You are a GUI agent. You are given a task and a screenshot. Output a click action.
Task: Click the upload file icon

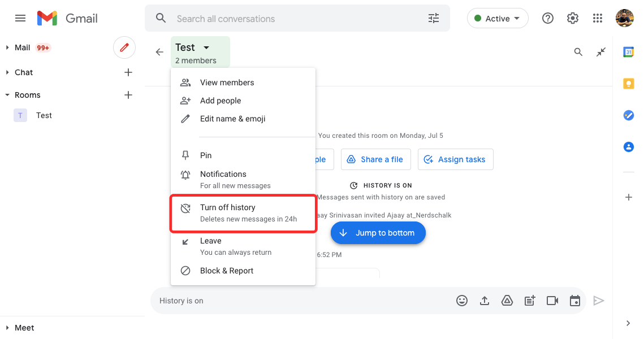pos(485,301)
